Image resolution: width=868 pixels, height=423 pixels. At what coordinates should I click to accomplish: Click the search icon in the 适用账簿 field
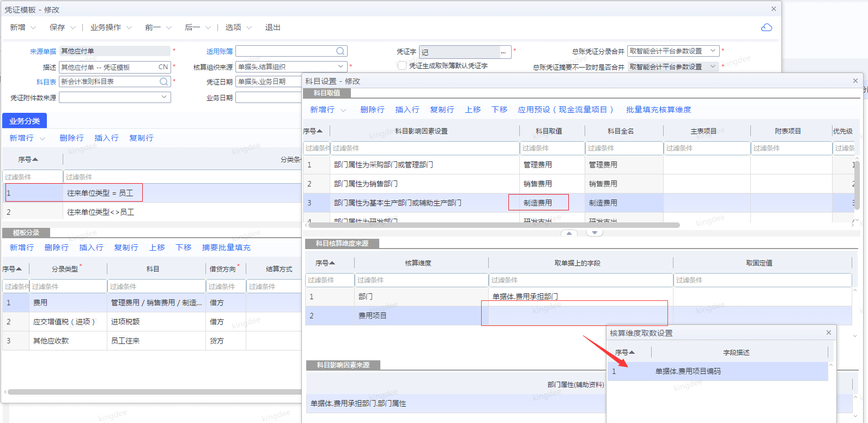(x=340, y=51)
